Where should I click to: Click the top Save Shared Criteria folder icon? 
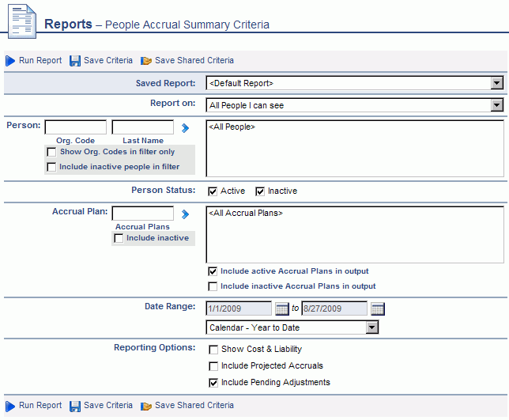pyautogui.click(x=146, y=61)
